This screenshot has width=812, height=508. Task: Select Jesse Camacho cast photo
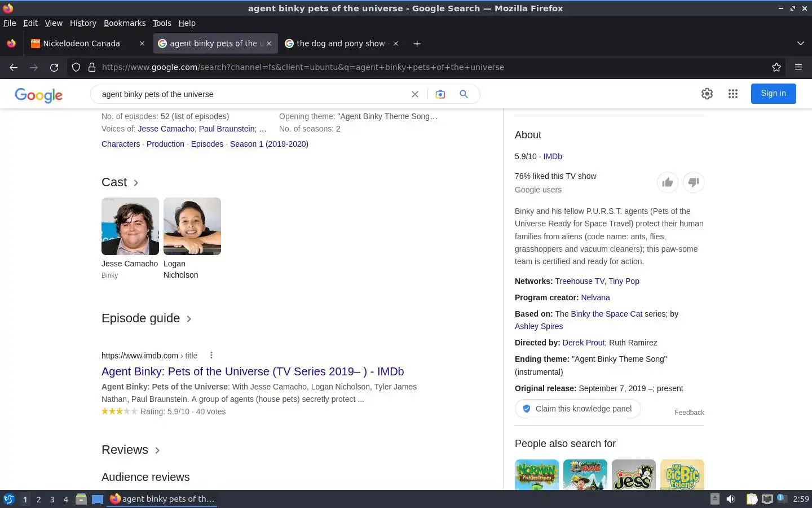(x=130, y=226)
